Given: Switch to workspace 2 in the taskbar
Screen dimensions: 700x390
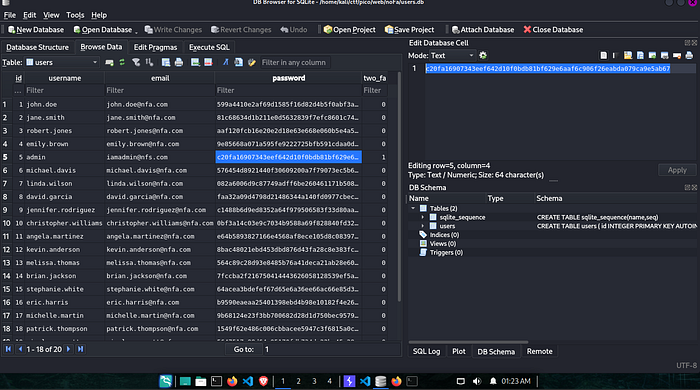Looking at the screenshot, I should click(x=298, y=381).
